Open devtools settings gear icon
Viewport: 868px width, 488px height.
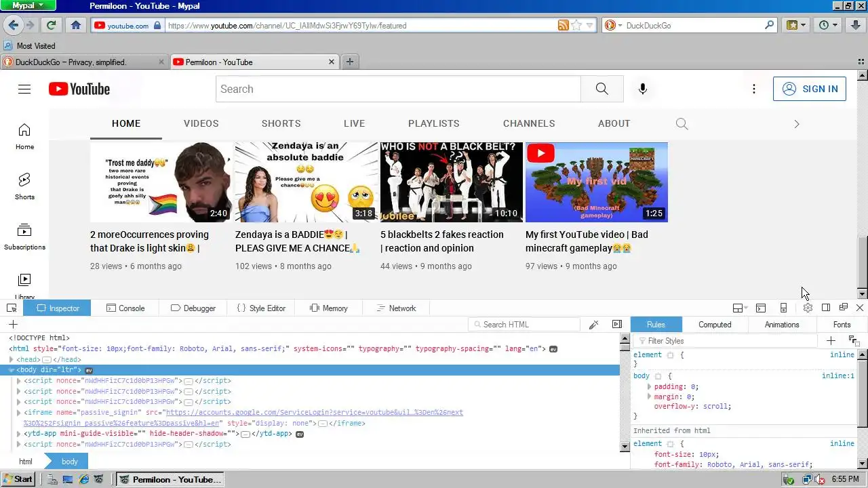coord(808,308)
